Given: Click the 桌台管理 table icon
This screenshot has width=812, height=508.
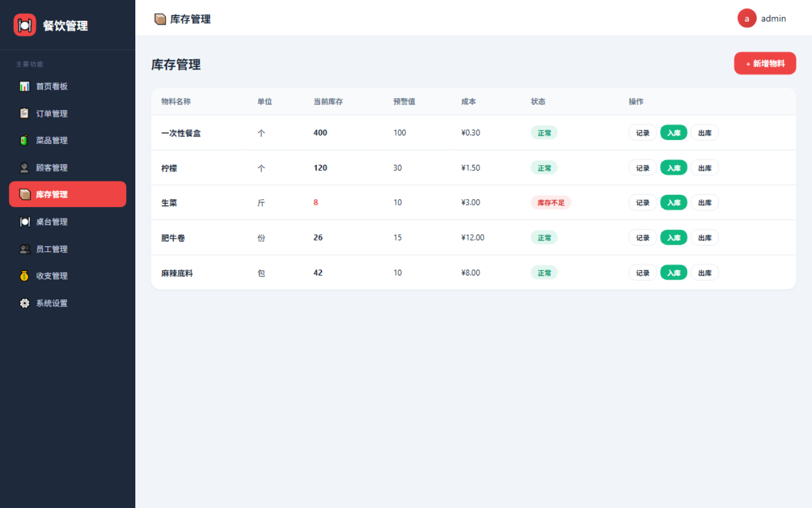Looking at the screenshot, I should click(x=25, y=222).
